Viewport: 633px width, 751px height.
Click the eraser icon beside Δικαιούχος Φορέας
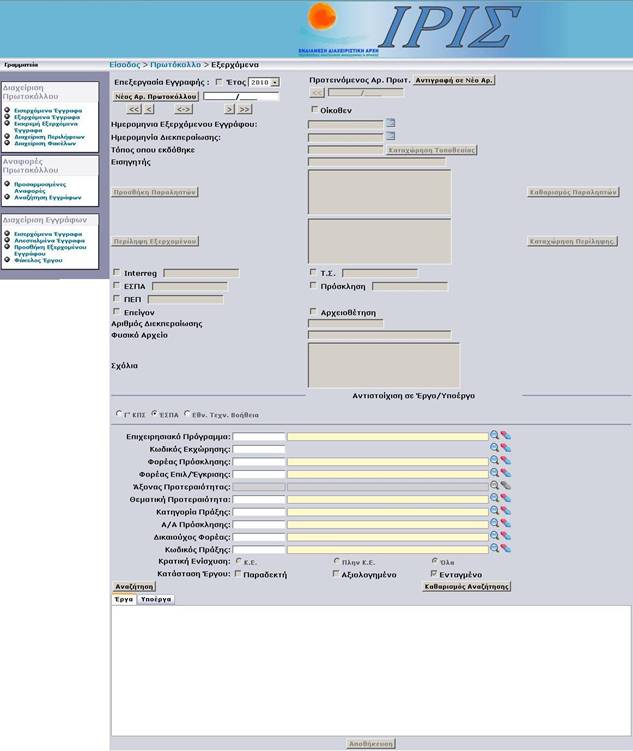(505, 536)
